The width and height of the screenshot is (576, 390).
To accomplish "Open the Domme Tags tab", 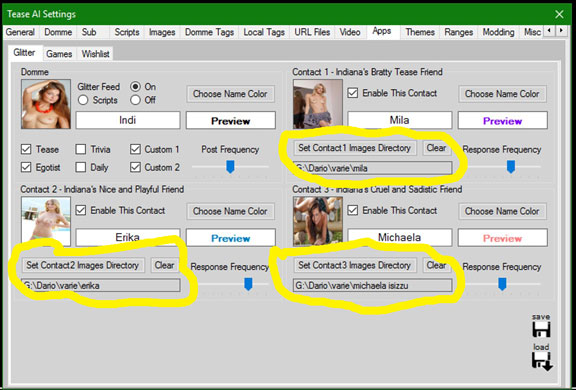I will (x=209, y=32).
